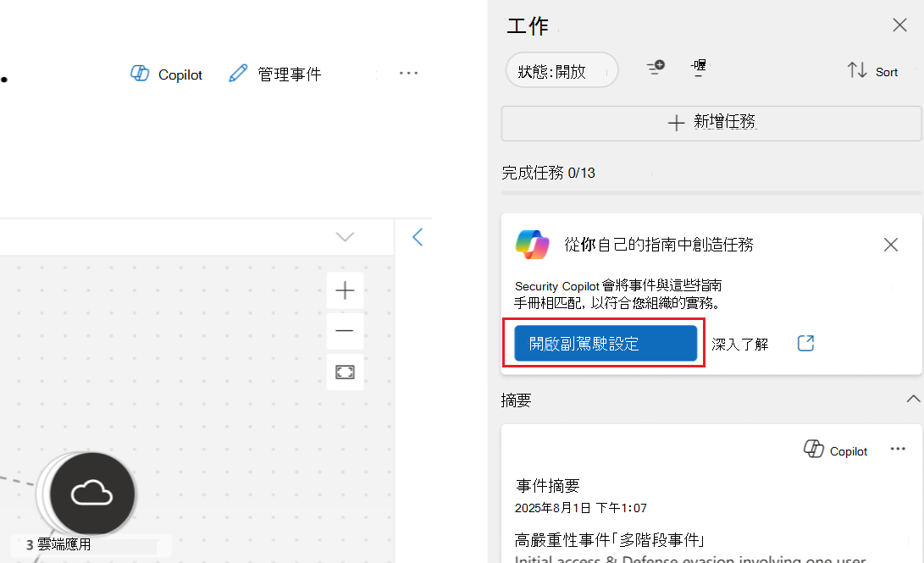Dismiss the Copilot task suggestion banner

click(890, 245)
